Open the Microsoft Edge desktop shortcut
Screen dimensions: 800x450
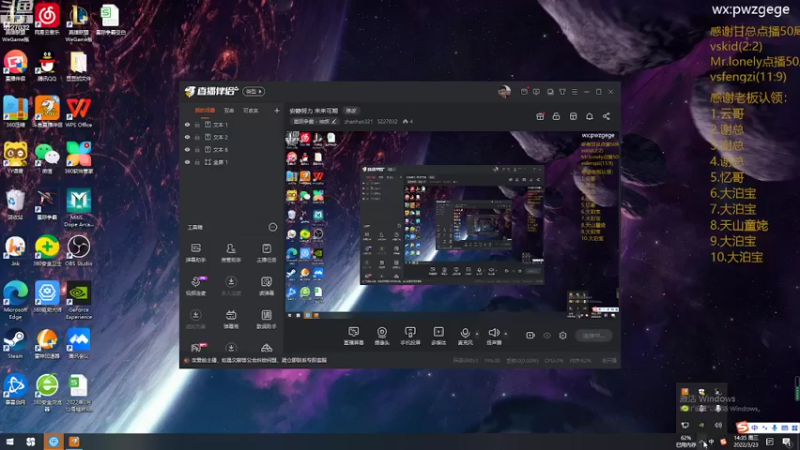click(15, 301)
